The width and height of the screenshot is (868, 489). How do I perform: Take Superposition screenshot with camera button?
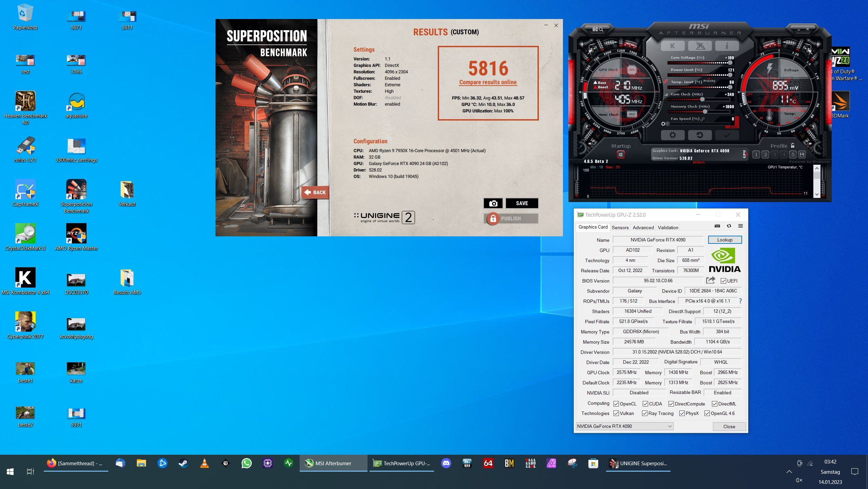click(493, 203)
